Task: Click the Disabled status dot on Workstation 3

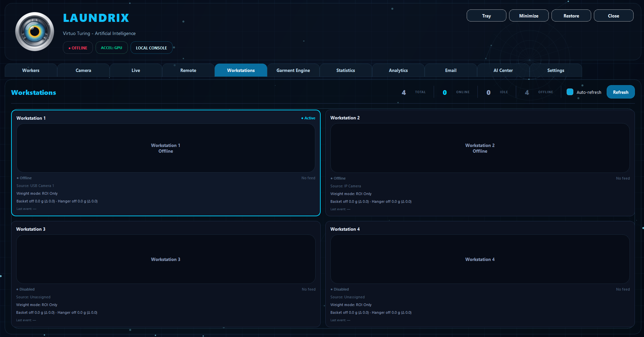Action: tap(17, 289)
